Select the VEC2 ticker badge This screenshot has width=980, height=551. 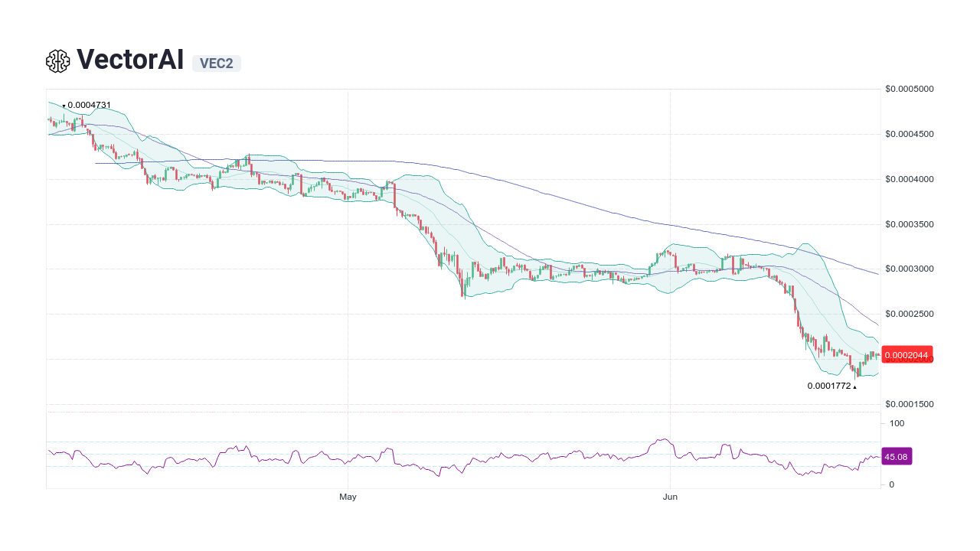tap(216, 64)
